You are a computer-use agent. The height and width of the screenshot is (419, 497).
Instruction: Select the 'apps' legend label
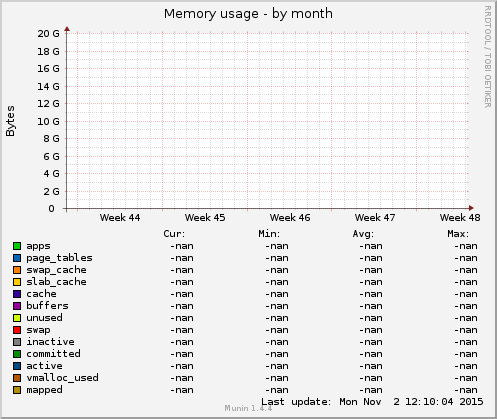coord(38,246)
